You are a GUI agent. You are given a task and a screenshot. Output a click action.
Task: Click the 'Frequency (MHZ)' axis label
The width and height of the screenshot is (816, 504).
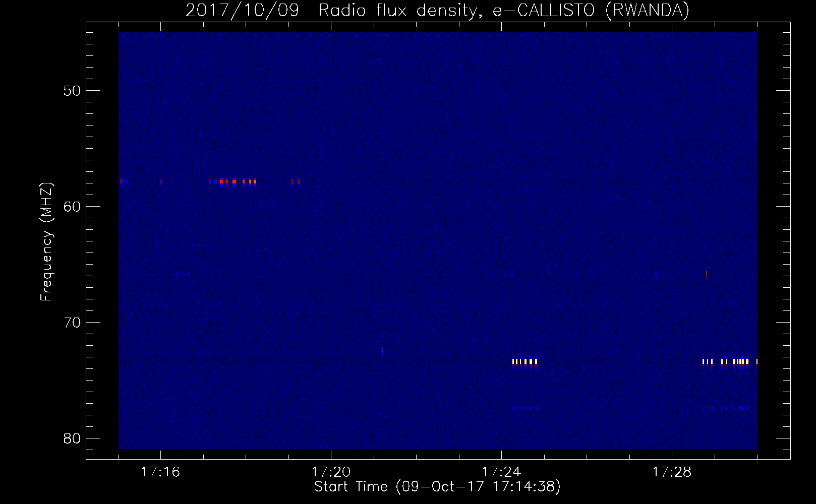(46, 241)
